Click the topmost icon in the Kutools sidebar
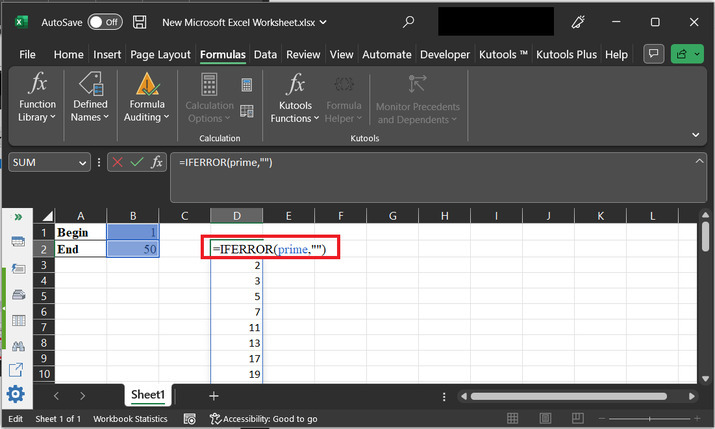715x429 pixels. pos(18,242)
